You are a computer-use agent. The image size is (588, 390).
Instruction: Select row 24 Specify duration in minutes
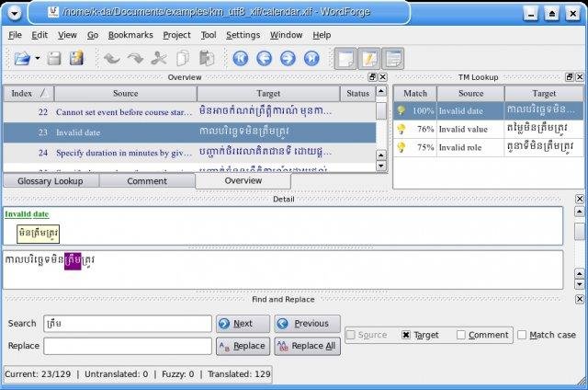pos(189,153)
